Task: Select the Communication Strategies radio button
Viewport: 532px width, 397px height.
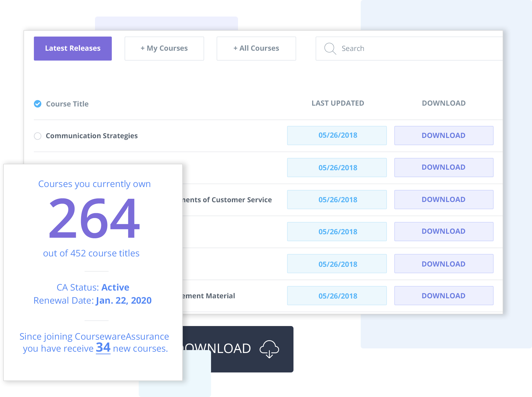Action: pyautogui.click(x=38, y=136)
